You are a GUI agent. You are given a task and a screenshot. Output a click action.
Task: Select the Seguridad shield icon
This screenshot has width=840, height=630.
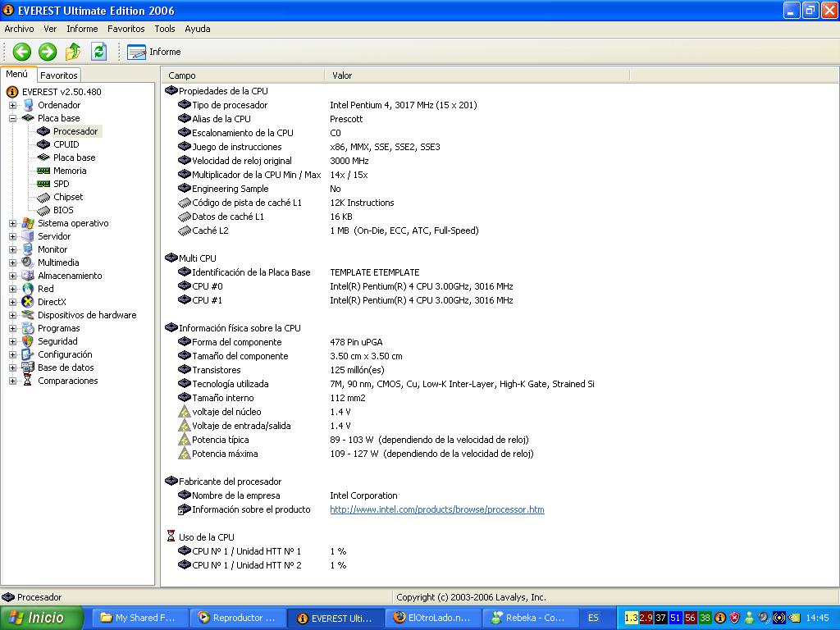[28, 341]
